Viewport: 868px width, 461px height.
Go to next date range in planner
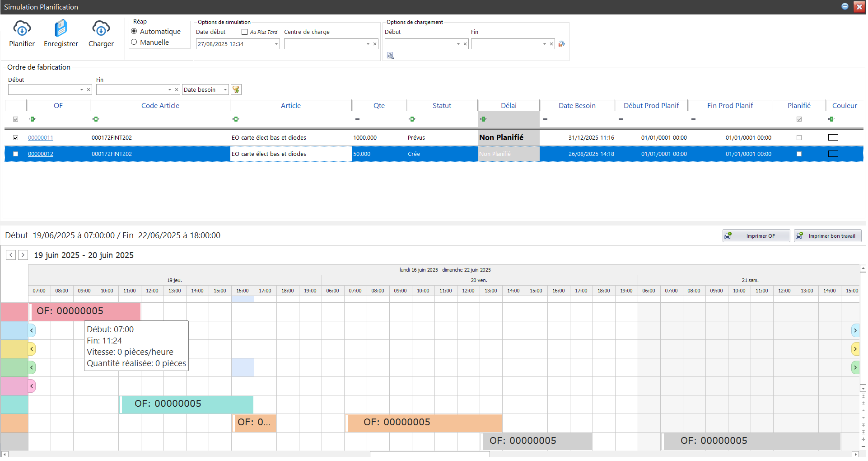coord(23,255)
